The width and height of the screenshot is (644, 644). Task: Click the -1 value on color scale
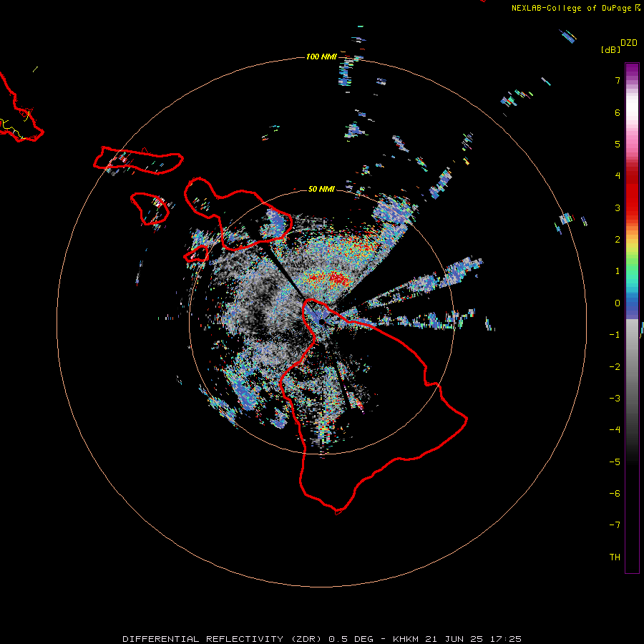(615, 335)
